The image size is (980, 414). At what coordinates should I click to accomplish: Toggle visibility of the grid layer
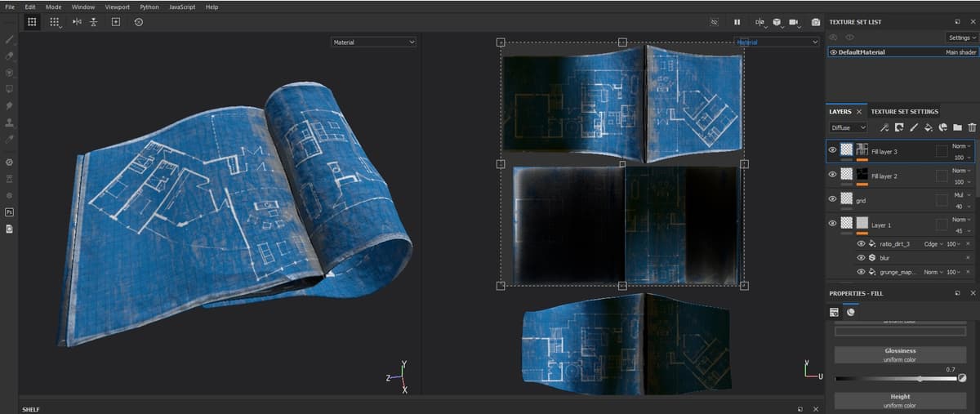(833, 198)
